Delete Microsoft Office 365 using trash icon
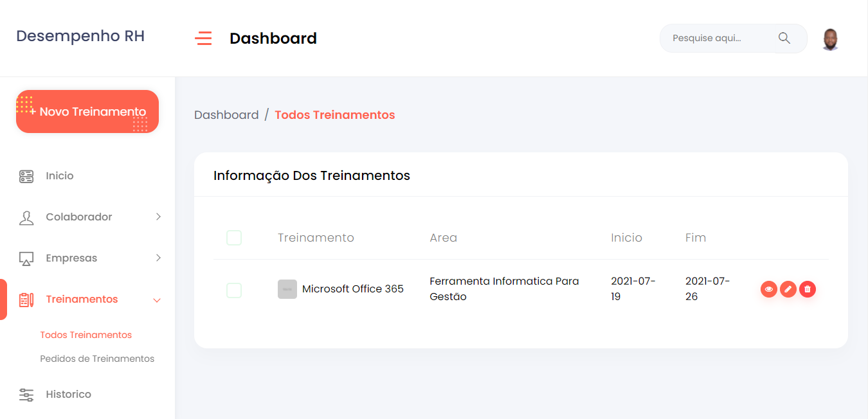This screenshot has height=419, width=868. [807, 289]
